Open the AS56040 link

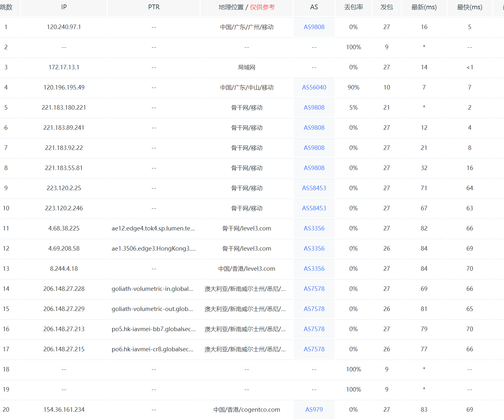point(314,87)
